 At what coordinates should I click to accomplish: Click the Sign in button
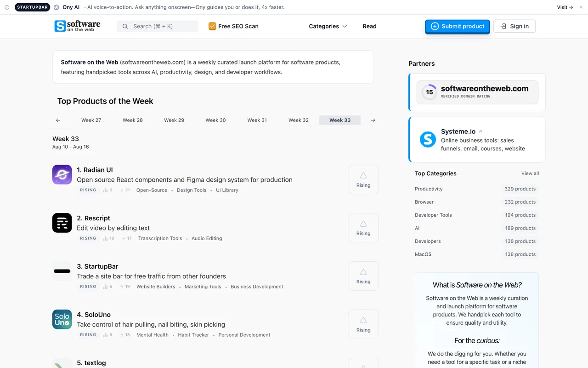click(514, 26)
